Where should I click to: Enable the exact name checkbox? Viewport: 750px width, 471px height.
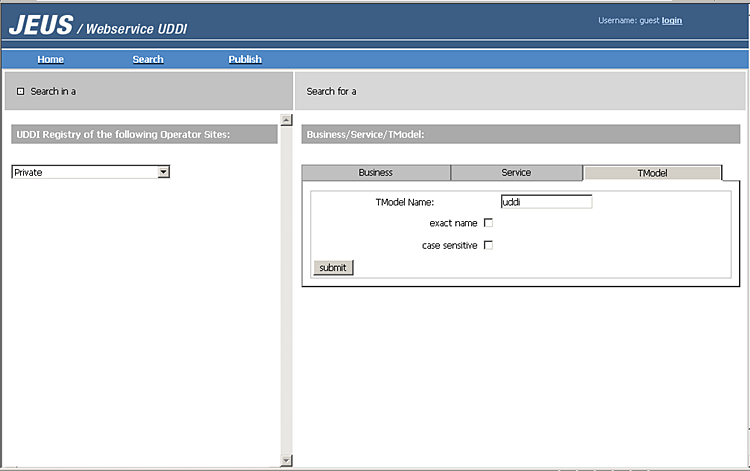pyautogui.click(x=488, y=223)
